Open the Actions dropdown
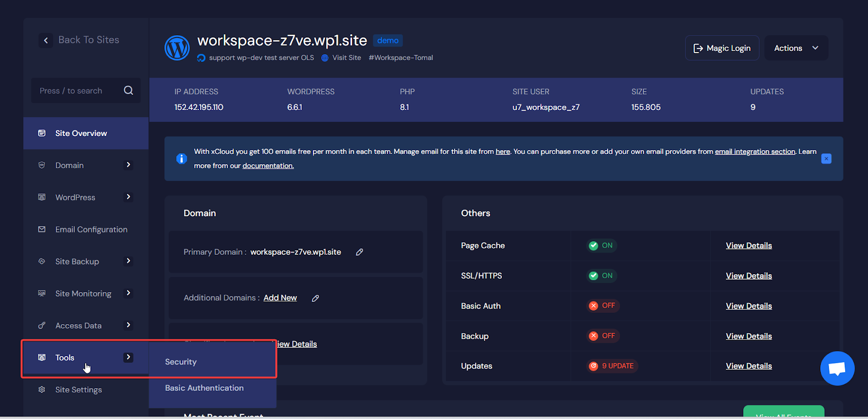 pyautogui.click(x=796, y=48)
